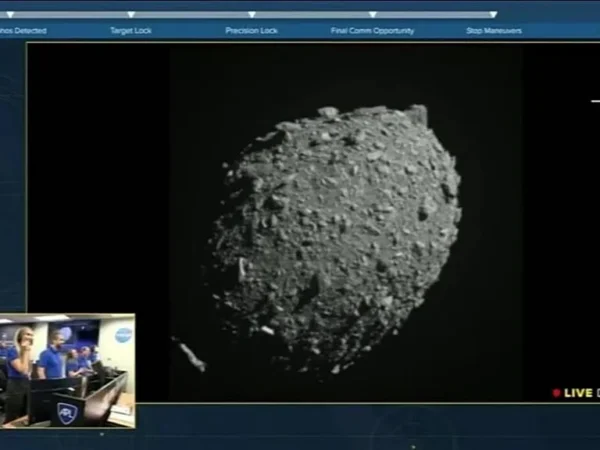600x450 pixels.
Task: Select the Precision Lock milestone label
Action: click(x=251, y=31)
